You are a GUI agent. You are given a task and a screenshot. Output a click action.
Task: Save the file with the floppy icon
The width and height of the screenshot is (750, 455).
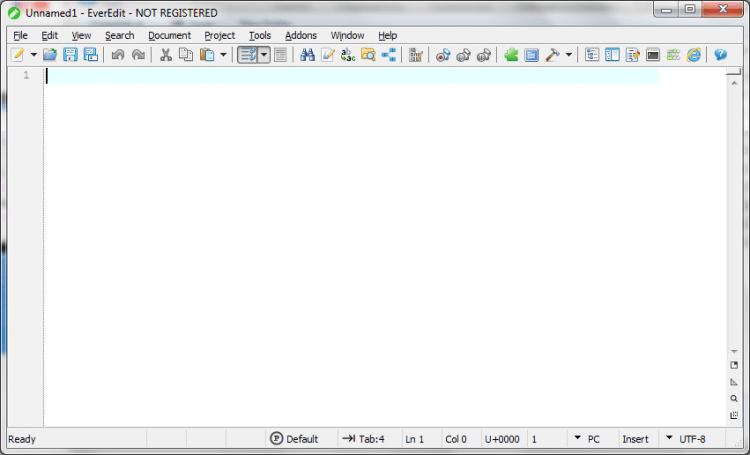70,55
